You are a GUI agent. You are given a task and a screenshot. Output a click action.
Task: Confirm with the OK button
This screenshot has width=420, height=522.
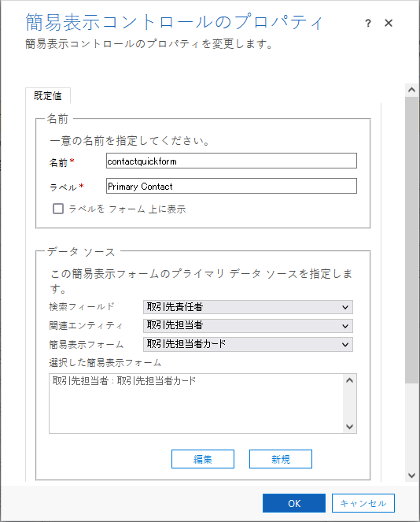coord(294,503)
